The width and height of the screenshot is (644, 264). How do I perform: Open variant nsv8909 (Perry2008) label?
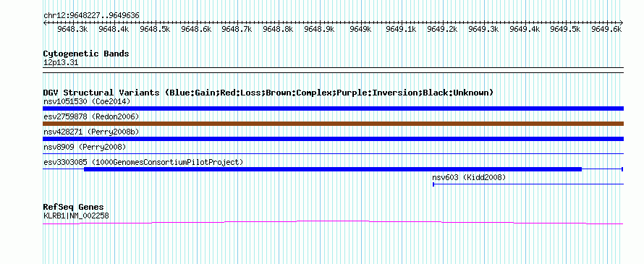85,147
